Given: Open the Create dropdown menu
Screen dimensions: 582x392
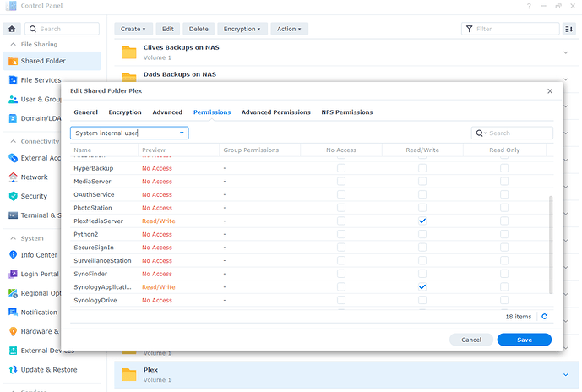Looking at the screenshot, I should 133,29.
